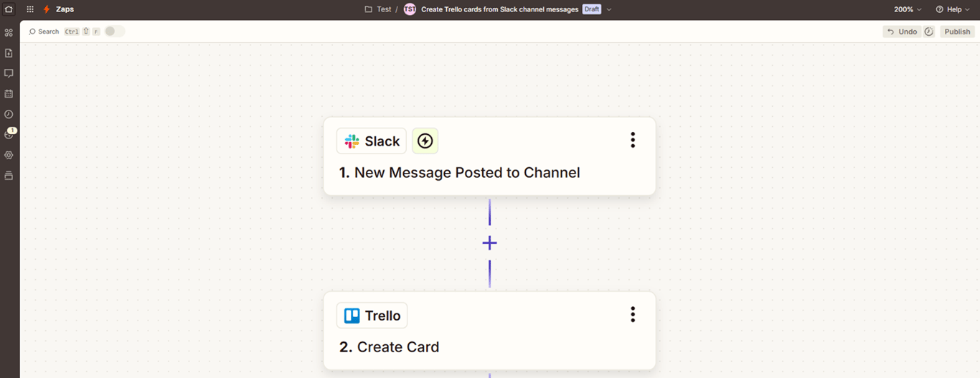Open the clock history icon in sidebar

tap(9, 114)
